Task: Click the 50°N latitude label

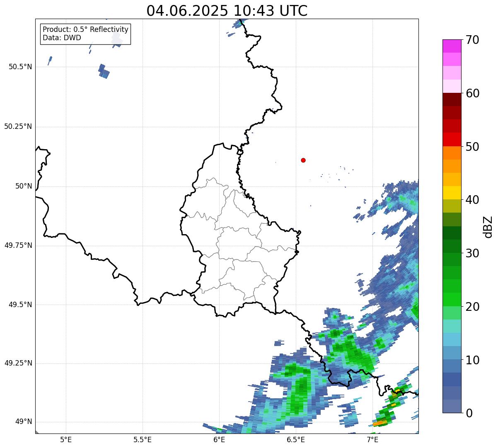Action: pyautogui.click(x=23, y=186)
